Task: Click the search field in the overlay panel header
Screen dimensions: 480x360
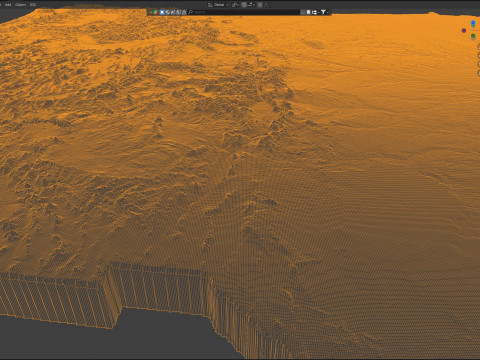Action: [x=245, y=12]
